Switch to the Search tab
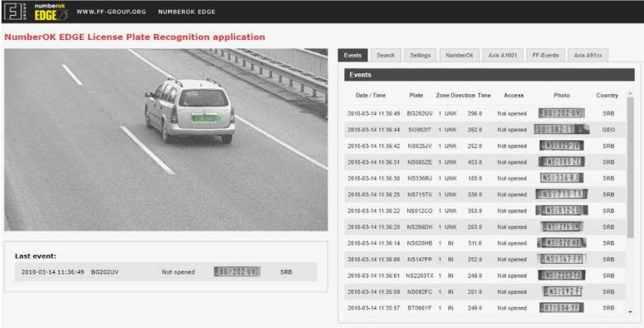 386,55
